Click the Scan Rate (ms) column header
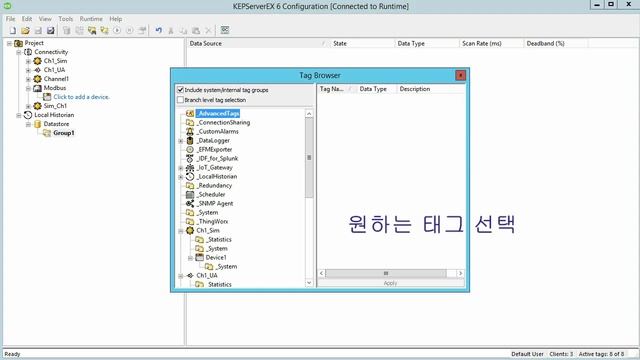This screenshot has height=360, width=640. coord(491,43)
